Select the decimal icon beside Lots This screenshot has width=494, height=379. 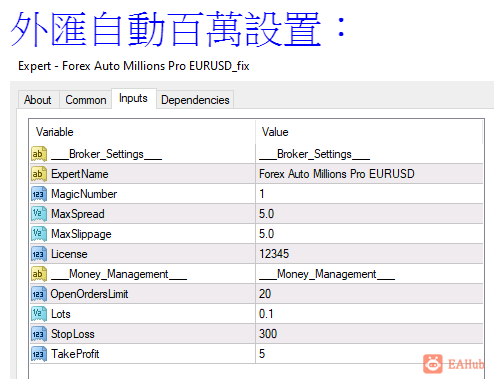tap(39, 314)
